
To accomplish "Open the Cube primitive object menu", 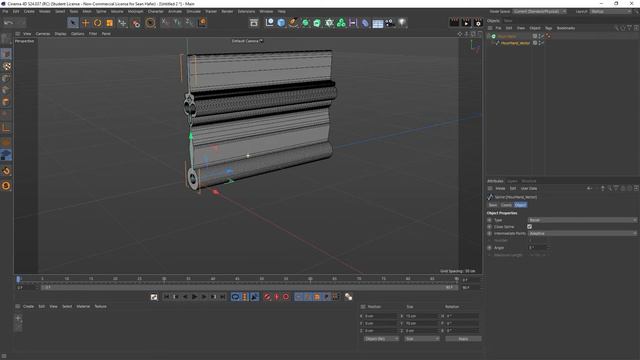I will pos(281,23).
